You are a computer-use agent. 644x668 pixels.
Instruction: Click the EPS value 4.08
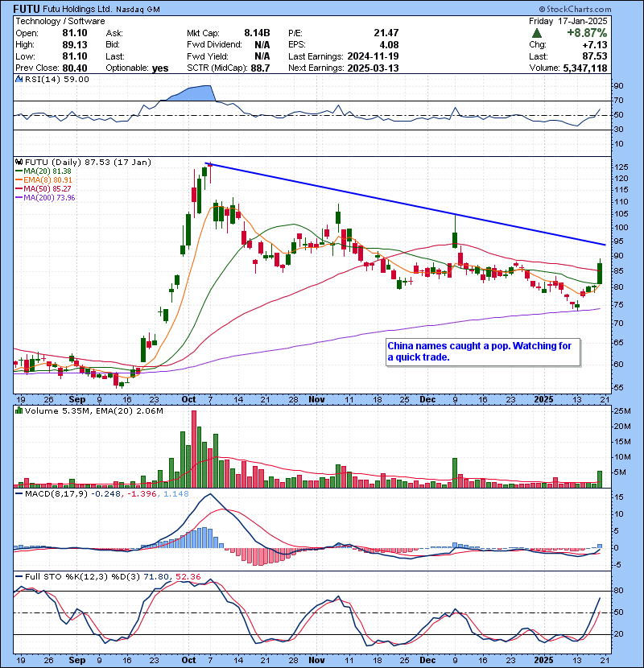coord(389,45)
